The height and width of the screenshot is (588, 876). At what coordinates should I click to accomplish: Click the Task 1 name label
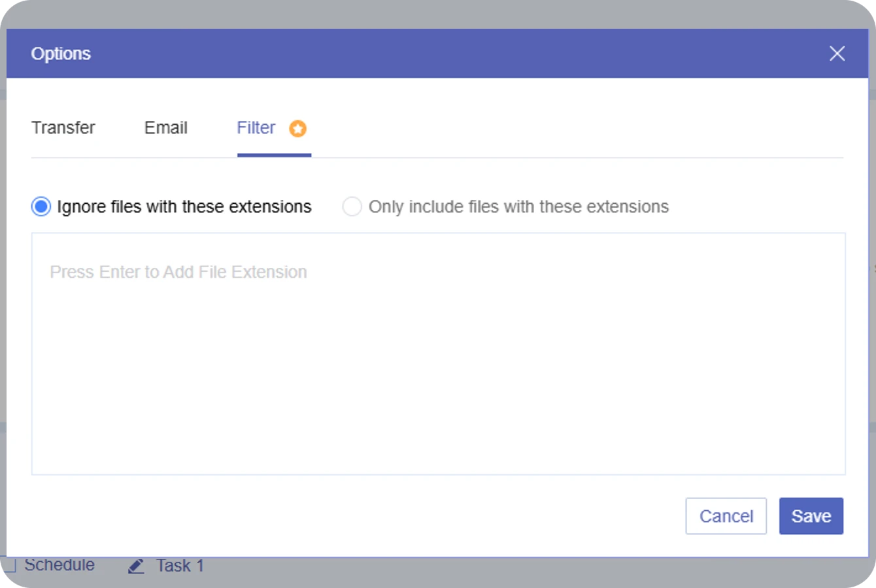[180, 566]
